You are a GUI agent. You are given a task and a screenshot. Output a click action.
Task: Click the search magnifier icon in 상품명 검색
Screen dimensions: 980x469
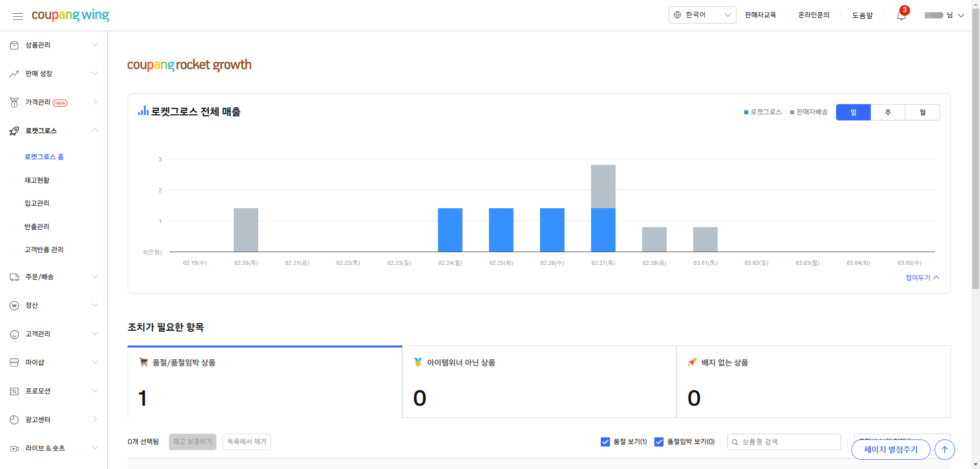click(735, 442)
